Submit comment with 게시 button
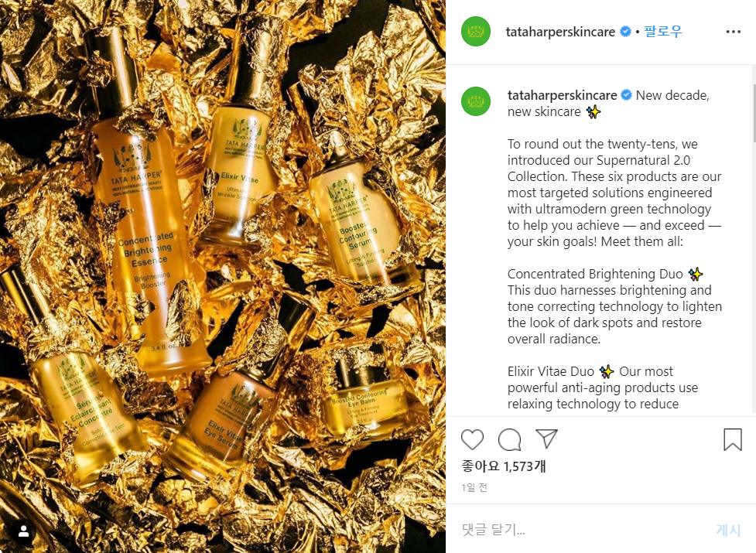 [x=728, y=530]
